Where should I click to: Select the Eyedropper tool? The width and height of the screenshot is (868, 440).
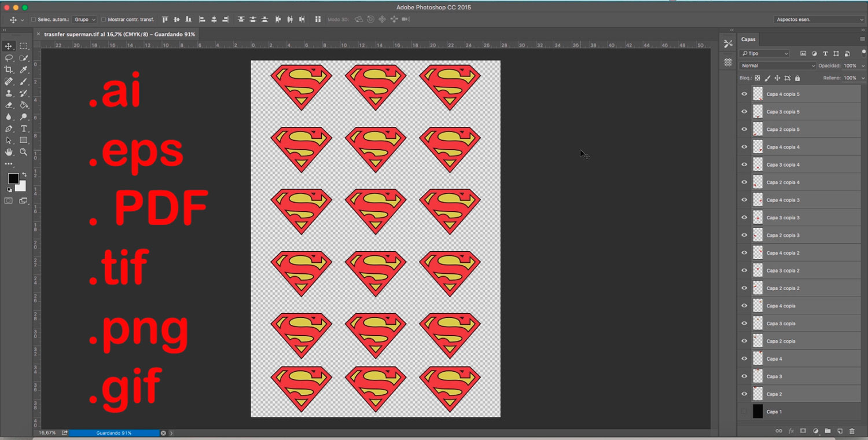coord(24,69)
